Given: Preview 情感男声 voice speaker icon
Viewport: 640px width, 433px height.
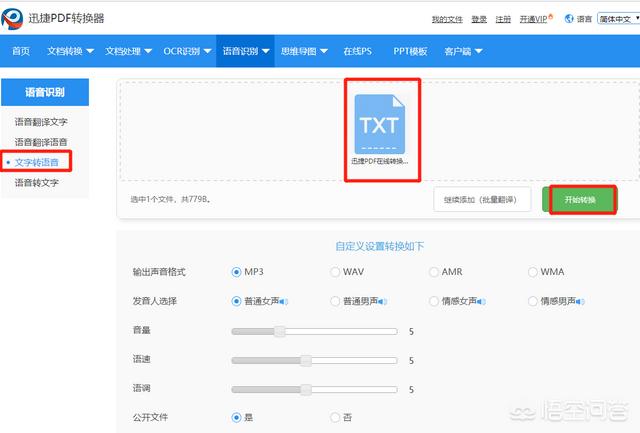Looking at the screenshot, I should click(x=580, y=302).
